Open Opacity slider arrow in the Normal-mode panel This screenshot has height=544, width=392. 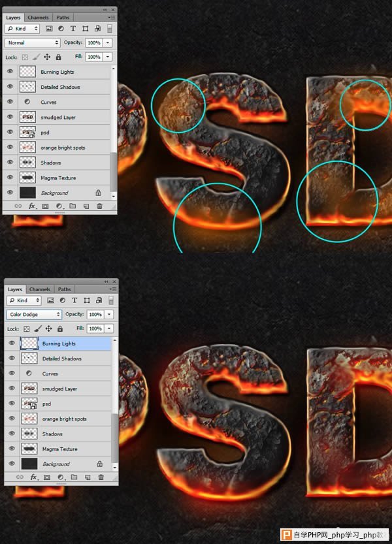tap(108, 42)
